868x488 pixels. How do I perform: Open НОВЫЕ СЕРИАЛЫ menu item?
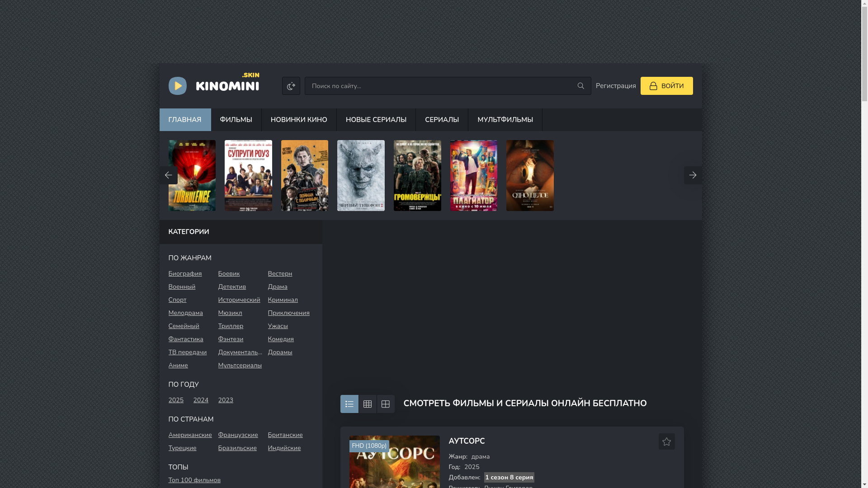pos(376,120)
